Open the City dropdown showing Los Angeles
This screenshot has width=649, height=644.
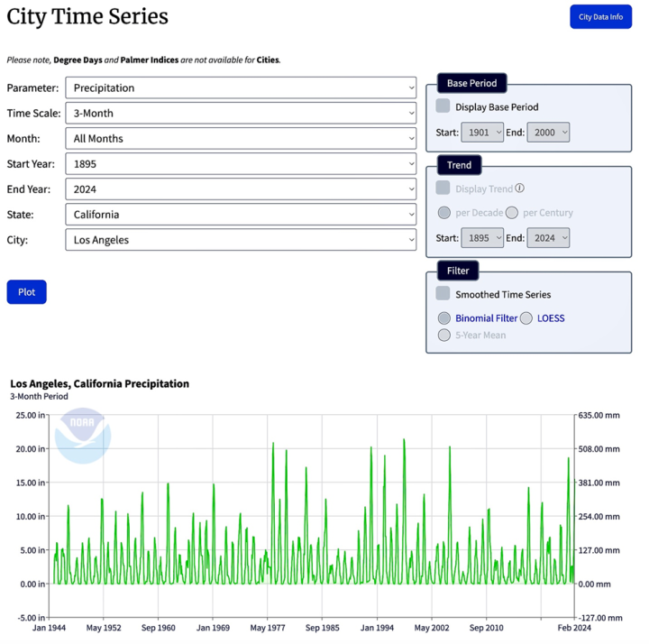point(241,240)
